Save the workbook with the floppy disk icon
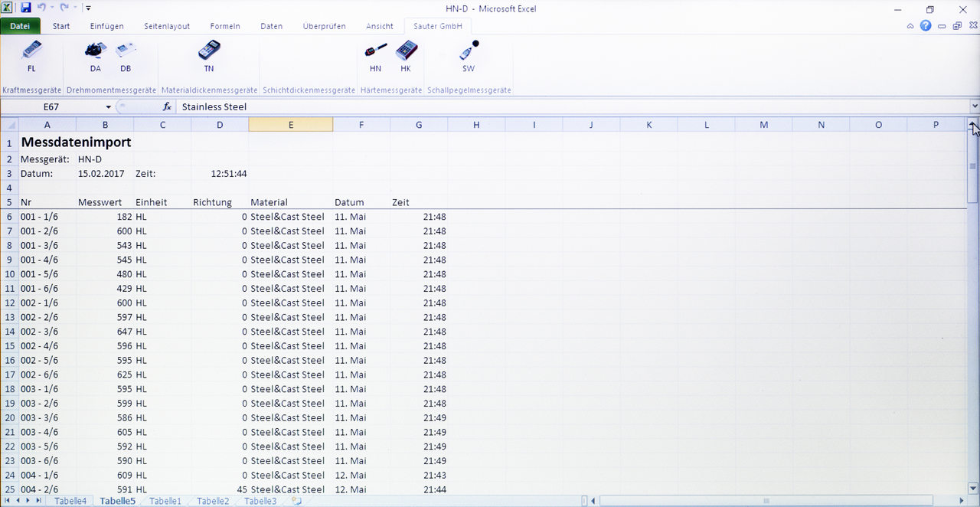Viewport: 980px width, 507px height. click(26, 8)
